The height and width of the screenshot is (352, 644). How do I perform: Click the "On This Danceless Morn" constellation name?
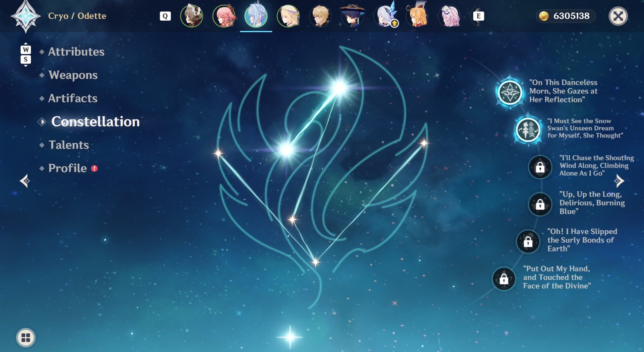click(x=563, y=91)
